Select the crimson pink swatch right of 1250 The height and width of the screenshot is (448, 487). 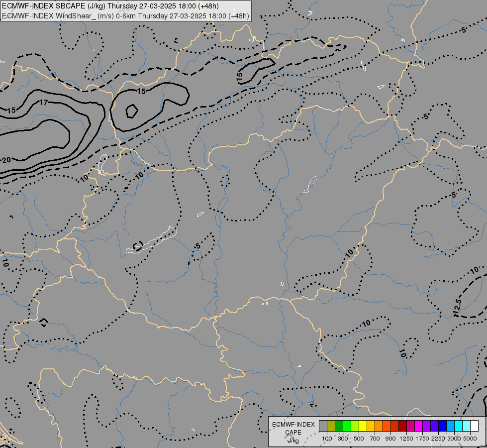point(410,426)
